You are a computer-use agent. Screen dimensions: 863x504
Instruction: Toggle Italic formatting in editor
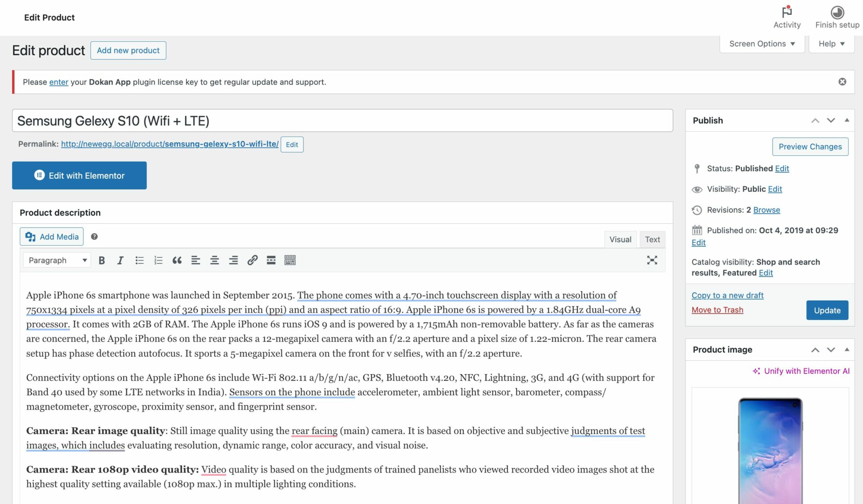[x=120, y=260]
